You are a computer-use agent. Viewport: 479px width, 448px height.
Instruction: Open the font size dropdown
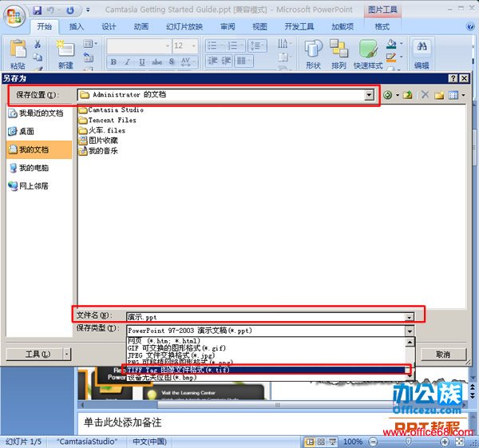click(x=194, y=46)
